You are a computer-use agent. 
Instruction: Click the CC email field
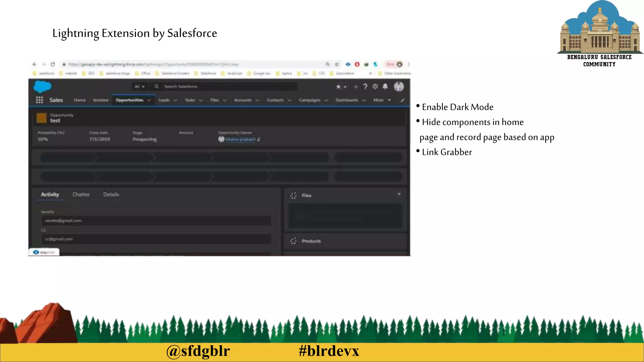(x=156, y=239)
